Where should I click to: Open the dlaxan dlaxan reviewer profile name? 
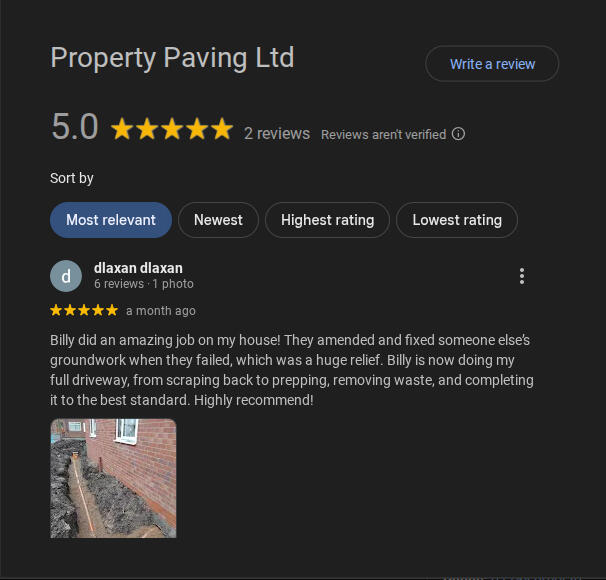pyautogui.click(x=138, y=268)
